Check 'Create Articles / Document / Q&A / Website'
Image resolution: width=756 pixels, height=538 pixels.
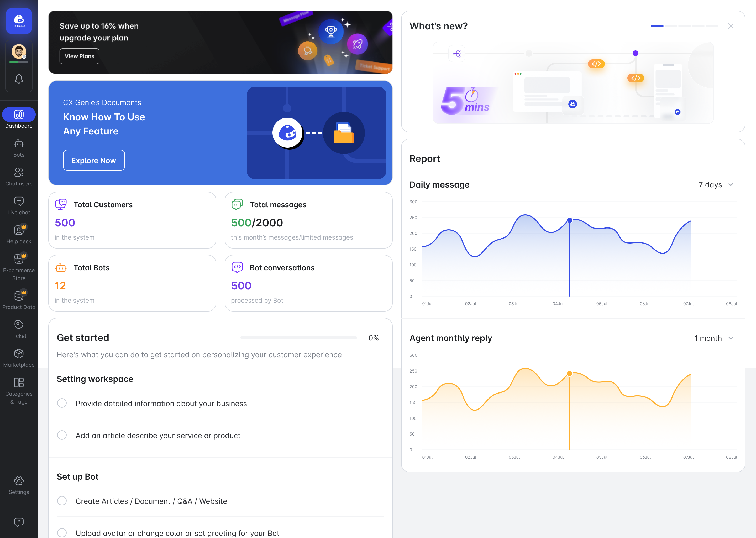pyautogui.click(x=62, y=501)
